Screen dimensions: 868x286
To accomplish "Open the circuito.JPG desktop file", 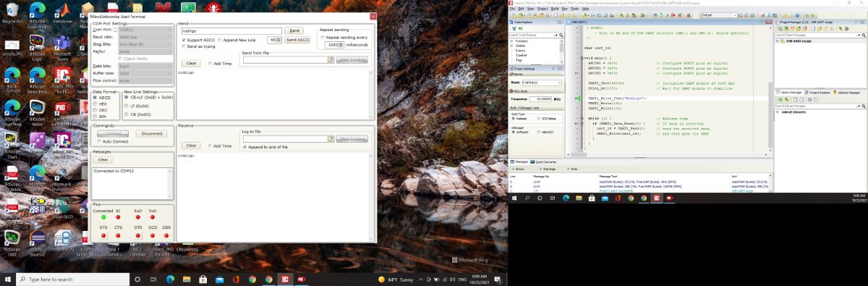I will click(x=12, y=48).
